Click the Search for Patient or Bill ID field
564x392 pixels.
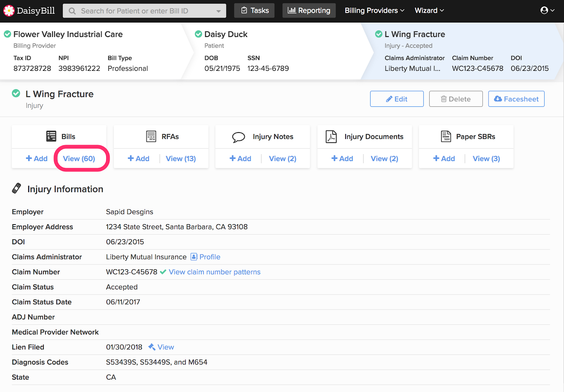point(145,11)
